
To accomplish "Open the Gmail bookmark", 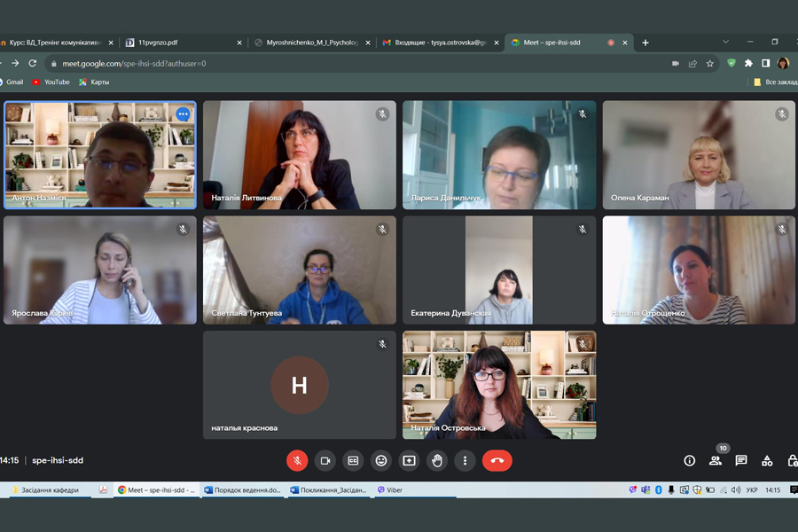I will point(12,82).
